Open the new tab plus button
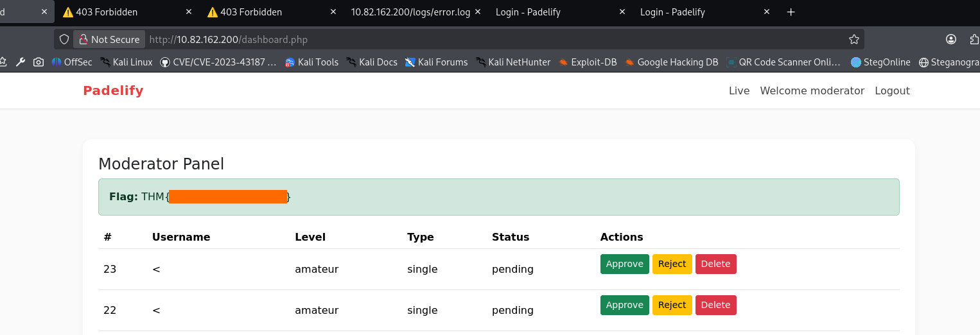Screen dimensions: 980x335 point(791,12)
